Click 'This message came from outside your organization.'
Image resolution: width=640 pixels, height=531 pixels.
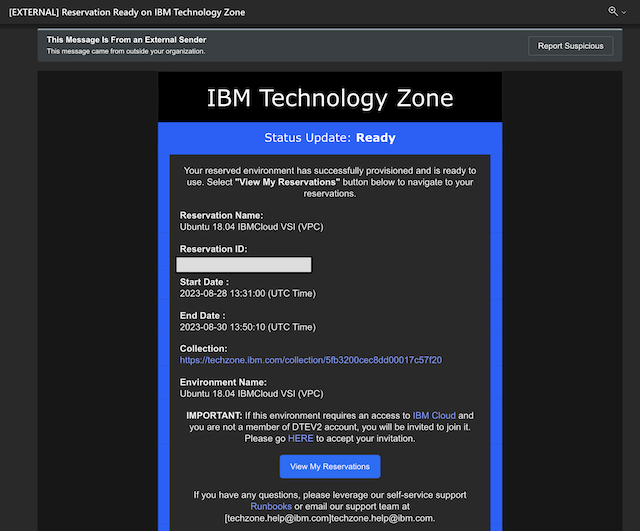coord(126,51)
